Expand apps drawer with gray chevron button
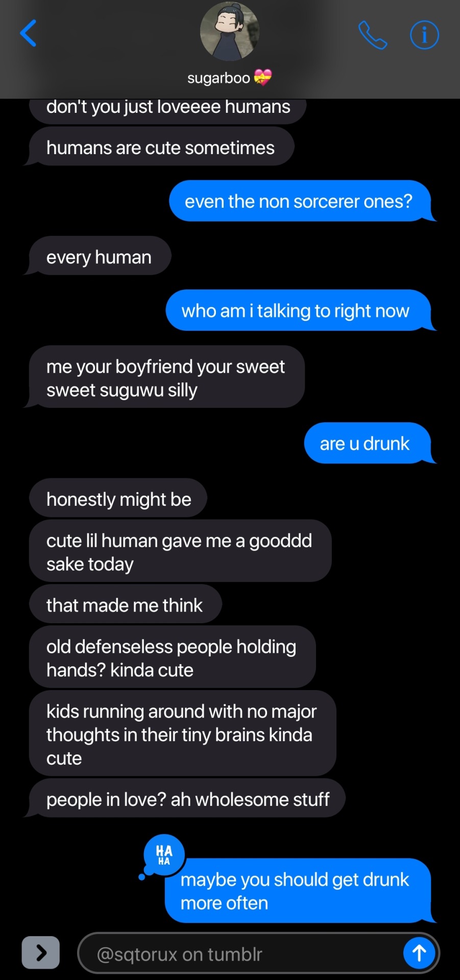Viewport: 460px width, 980px height. [x=41, y=952]
